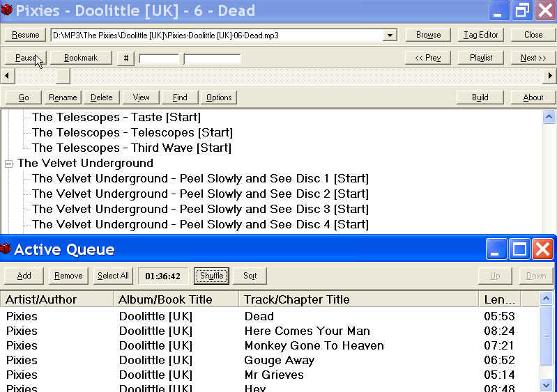Click the Rename button

pyautogui.click(x=63, y=97)
